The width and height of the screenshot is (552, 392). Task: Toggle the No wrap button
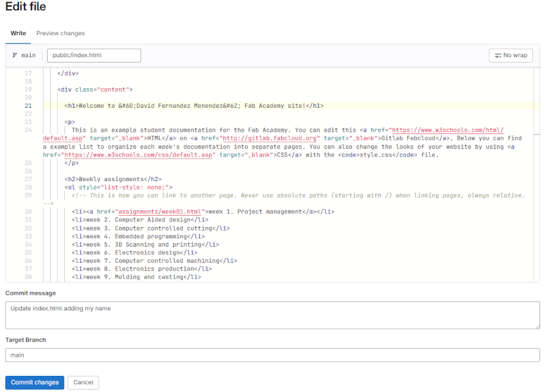pyautogui.click(x=510, y=55)
